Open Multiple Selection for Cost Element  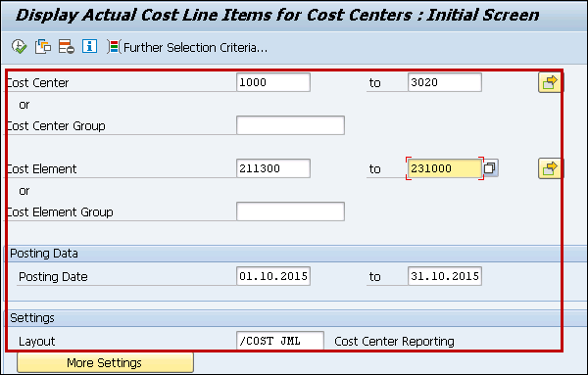(x=550, y=168)
